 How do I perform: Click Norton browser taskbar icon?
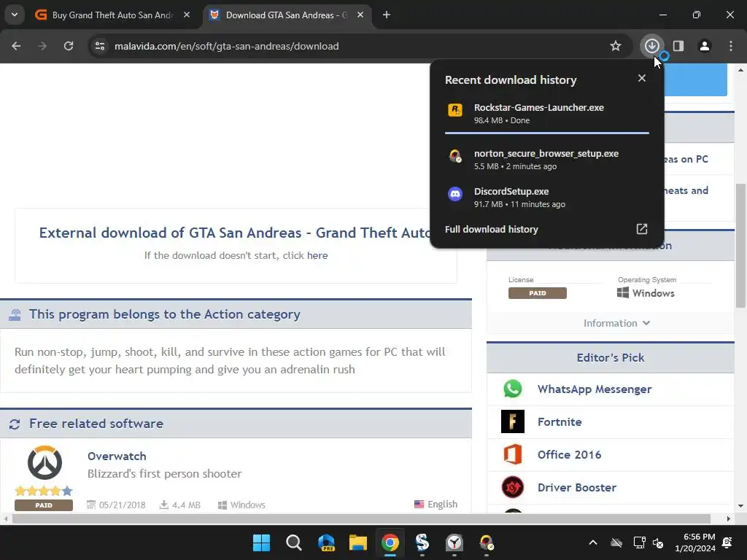pyautogui.click(x=487, y=542)
